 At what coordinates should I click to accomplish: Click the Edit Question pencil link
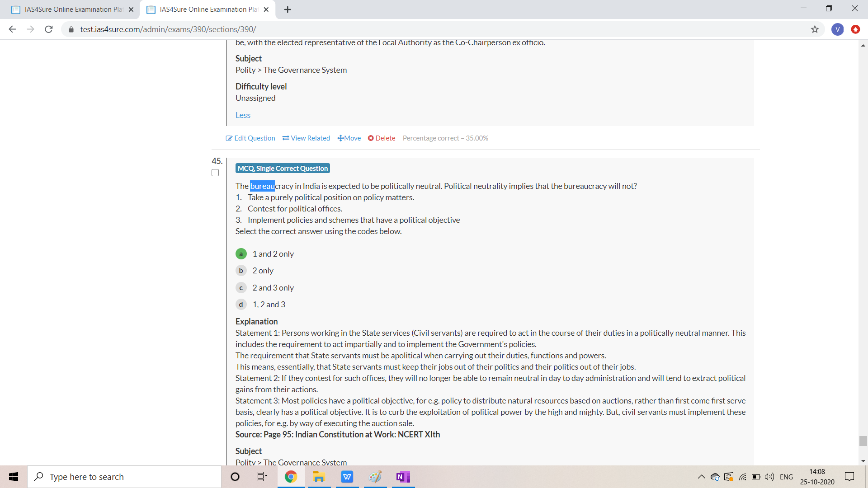click(250, 138)
